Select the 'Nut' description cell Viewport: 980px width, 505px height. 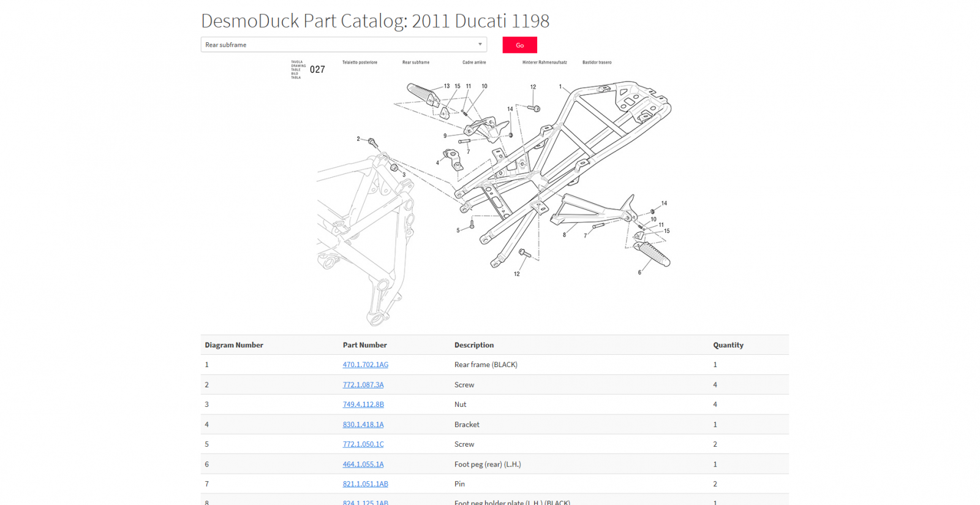[460, 404]
